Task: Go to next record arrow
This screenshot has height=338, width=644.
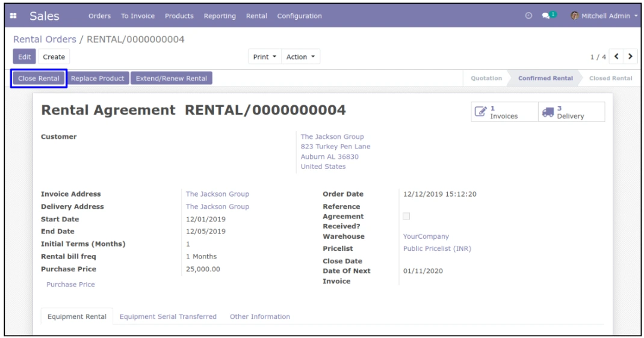Action: click(630, 57)
